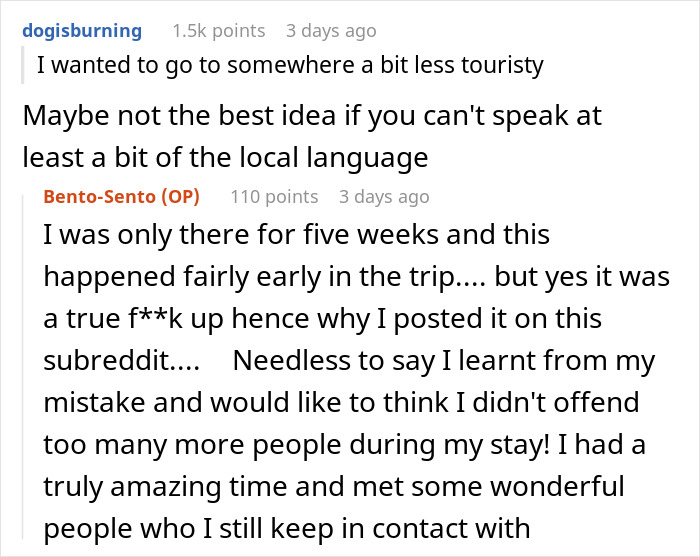Open '3 days ago' timestamp on dogisburning's comment
Viewport: 700px width, 557px height.
tap(331, 31)
